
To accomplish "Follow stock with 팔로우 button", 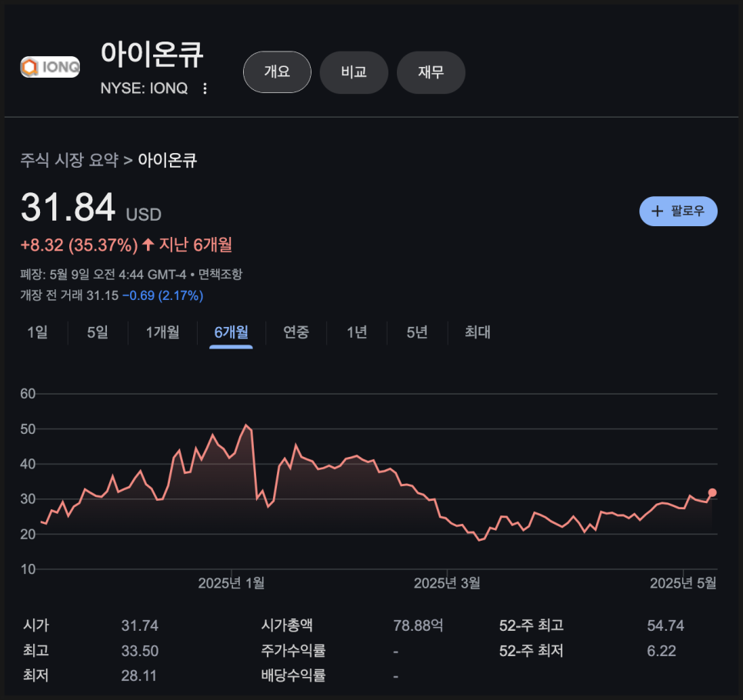I will pos(678,211).
